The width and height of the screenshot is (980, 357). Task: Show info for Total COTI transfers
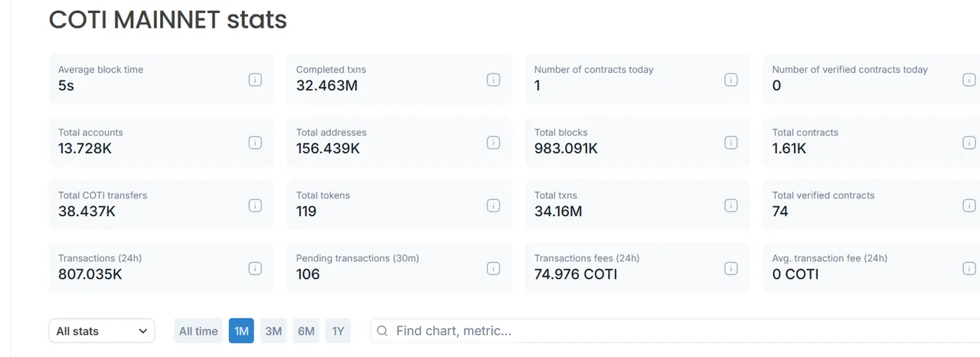pyautogui.click(x=255, y=205)
